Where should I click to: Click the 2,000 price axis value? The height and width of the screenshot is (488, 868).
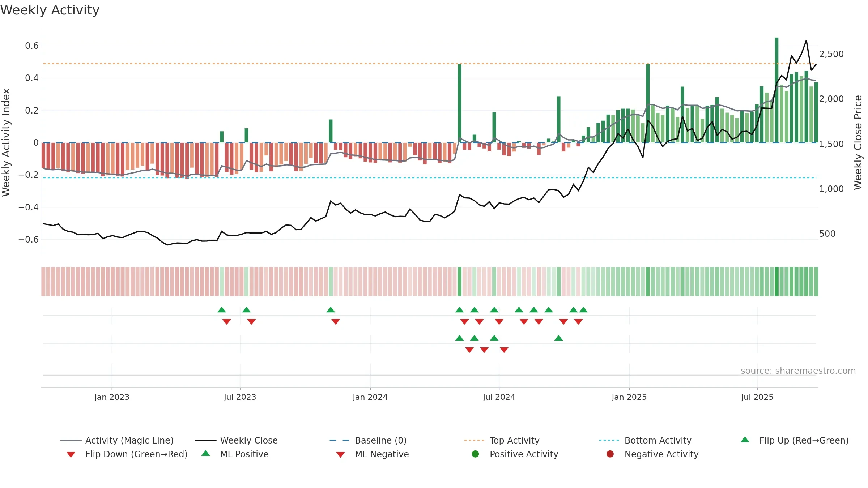[831, 99]
